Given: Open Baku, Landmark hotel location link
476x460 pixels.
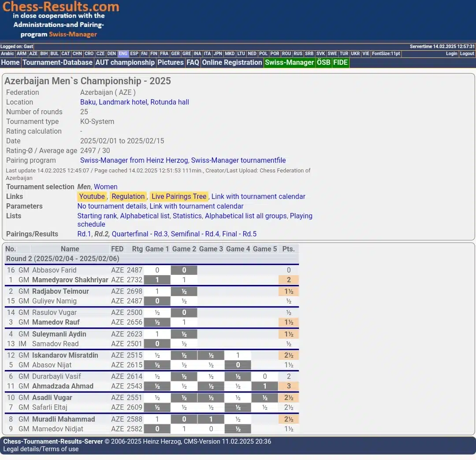Looking at the screenshot, I should pos(134,102).
